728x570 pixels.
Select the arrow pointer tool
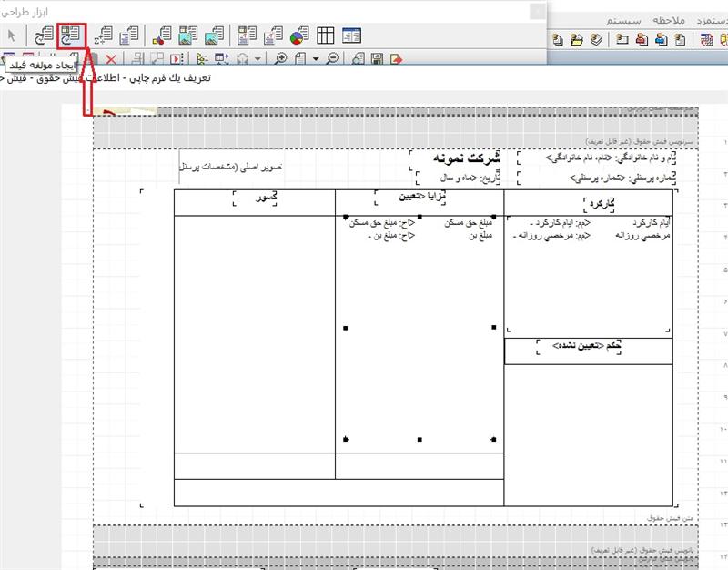[12, 36]
